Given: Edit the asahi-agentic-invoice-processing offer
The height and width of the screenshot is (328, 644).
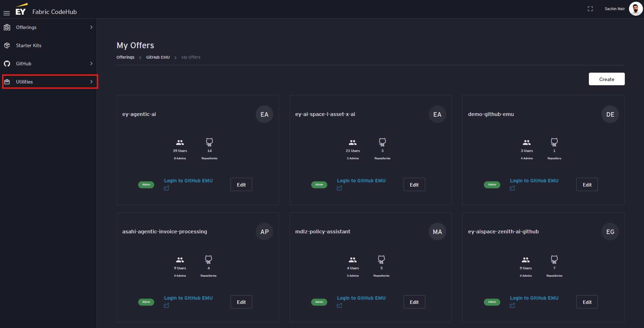Looking at the screenshot, I should click(x=241, y=302).
